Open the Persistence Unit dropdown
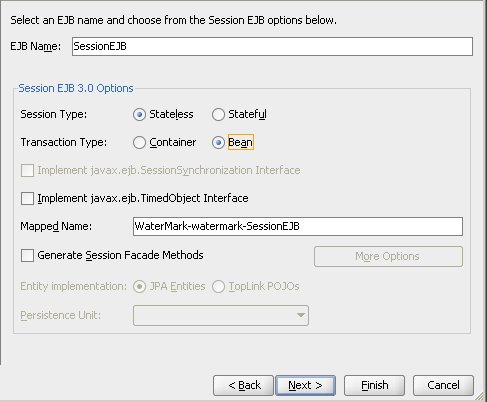The height and width of the screenshot is (402, 487). 221,315
